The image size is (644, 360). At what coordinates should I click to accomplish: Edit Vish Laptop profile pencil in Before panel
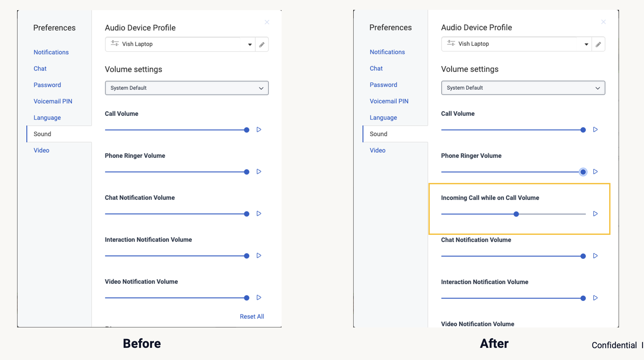pyautogui.click(x=262, y=45)
